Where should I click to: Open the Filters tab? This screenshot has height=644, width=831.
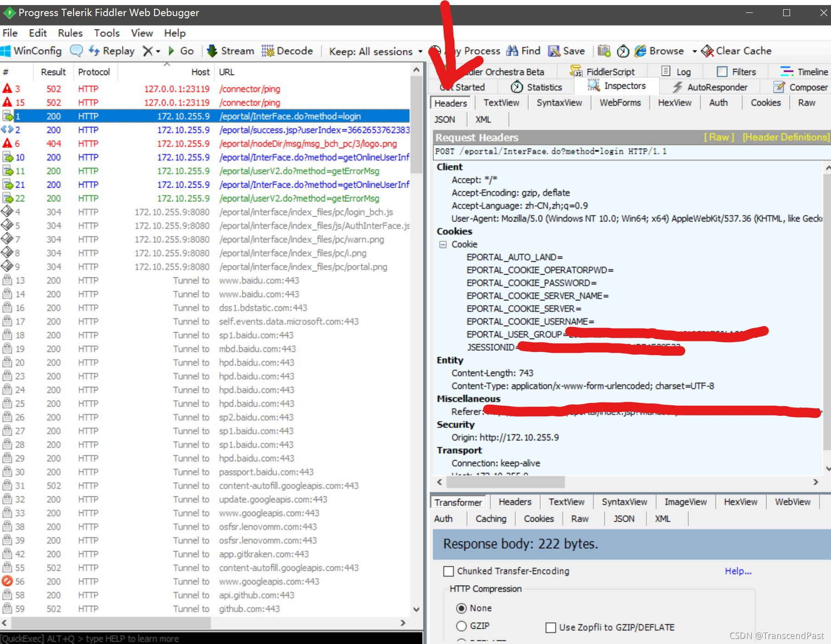tap(736, 72)
